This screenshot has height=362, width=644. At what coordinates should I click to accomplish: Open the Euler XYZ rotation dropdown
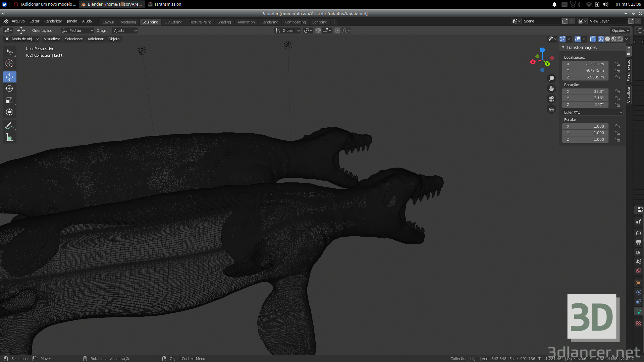pyautogui.click(x=593, y=112)
